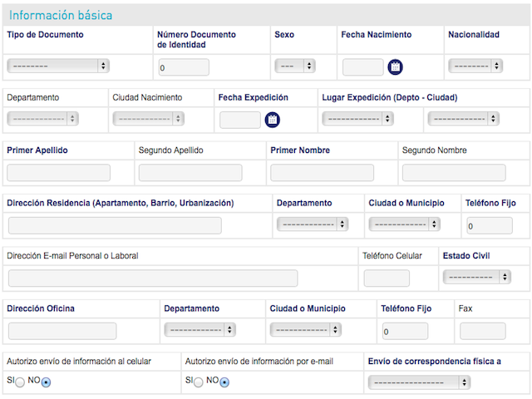Open the Fecha Expedición calendar picker
Image resolution: width=532 pixels, height=399 pixels.
pos(272,120)
